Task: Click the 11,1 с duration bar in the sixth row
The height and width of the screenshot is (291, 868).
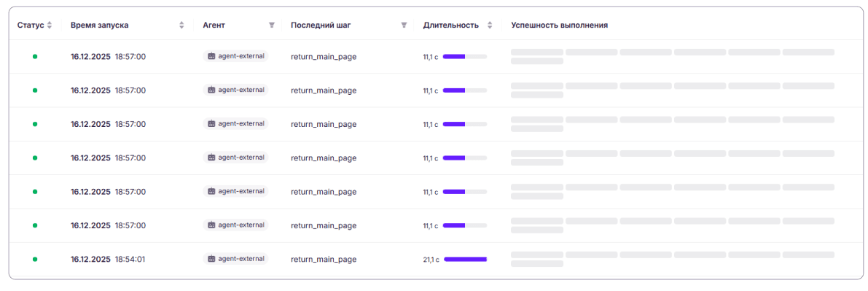Action: click(465, 225)
